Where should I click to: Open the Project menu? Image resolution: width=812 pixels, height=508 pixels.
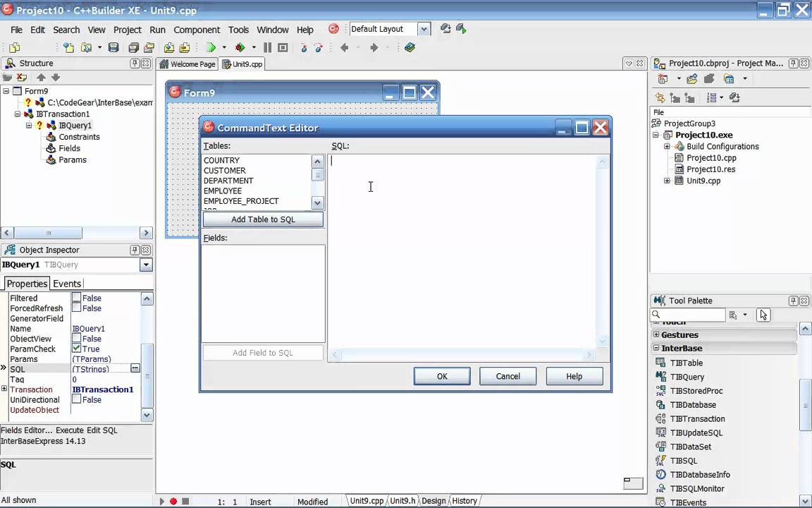coord(128,30)
